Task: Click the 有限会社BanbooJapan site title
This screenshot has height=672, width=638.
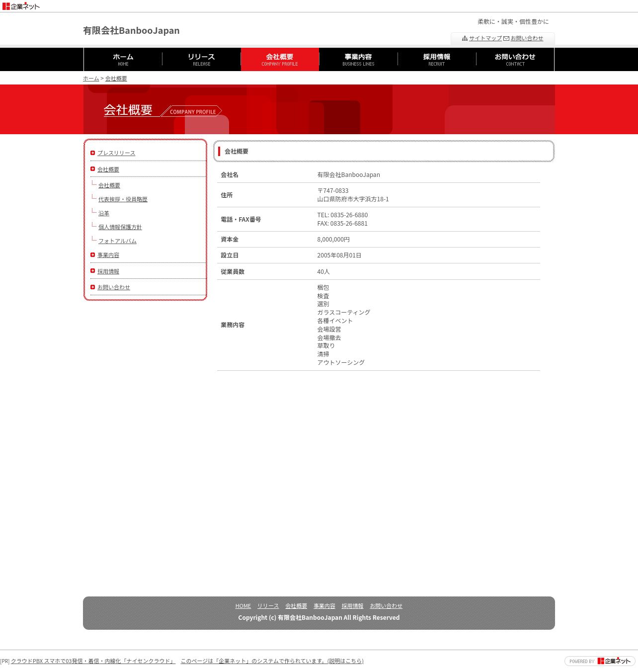Action: [x=131, y=30]
